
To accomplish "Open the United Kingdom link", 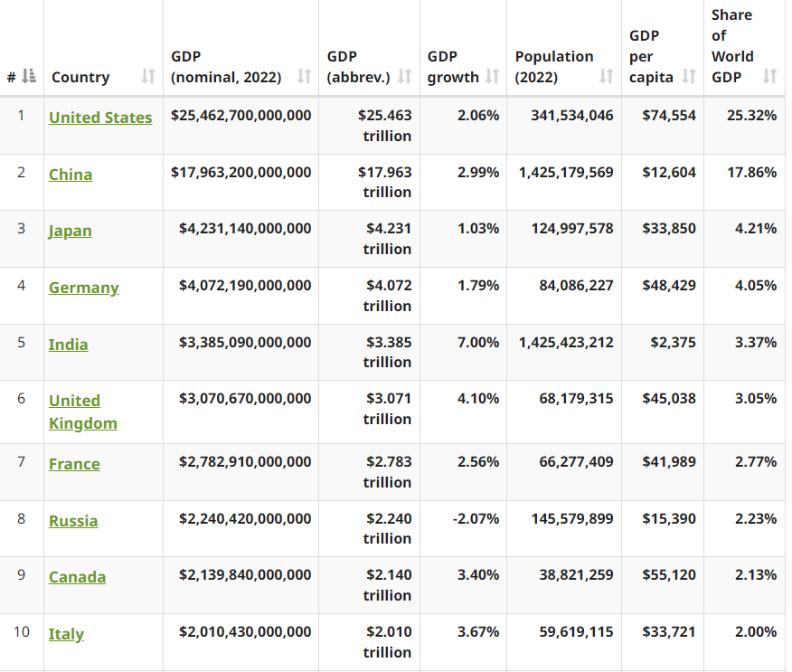I will pos(83,412).
